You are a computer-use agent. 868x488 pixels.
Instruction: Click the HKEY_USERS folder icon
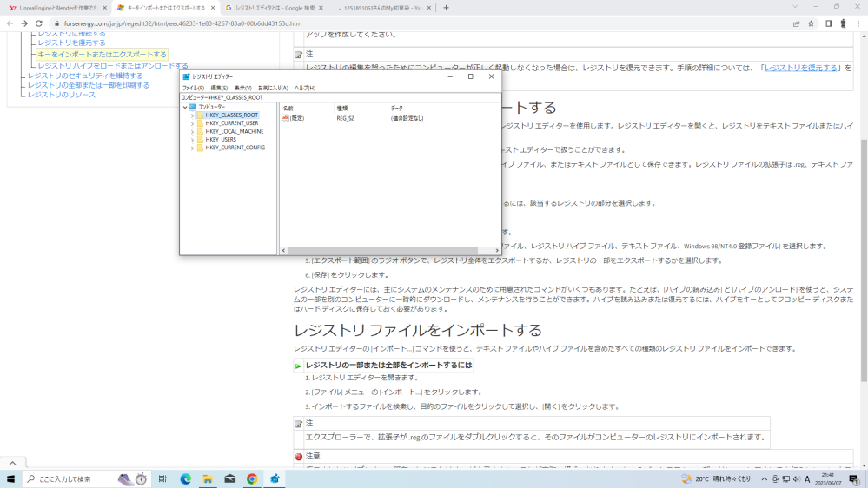(x=200, y=140)
